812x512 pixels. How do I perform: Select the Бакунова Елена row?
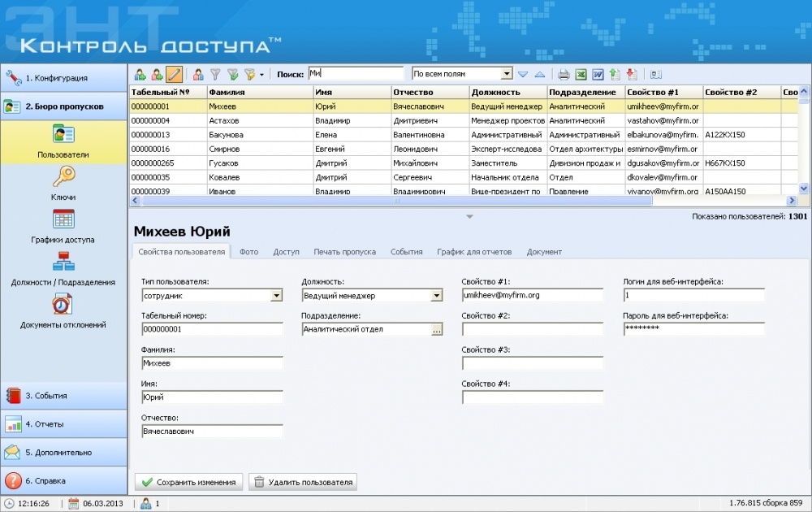click(464, 135)
